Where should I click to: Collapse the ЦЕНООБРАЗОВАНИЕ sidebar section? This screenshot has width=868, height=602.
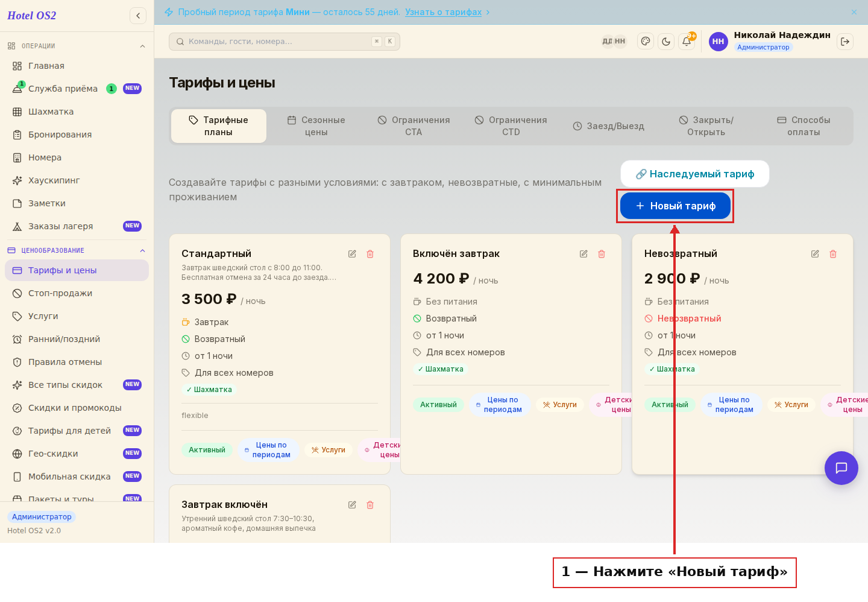pos(142,250)
